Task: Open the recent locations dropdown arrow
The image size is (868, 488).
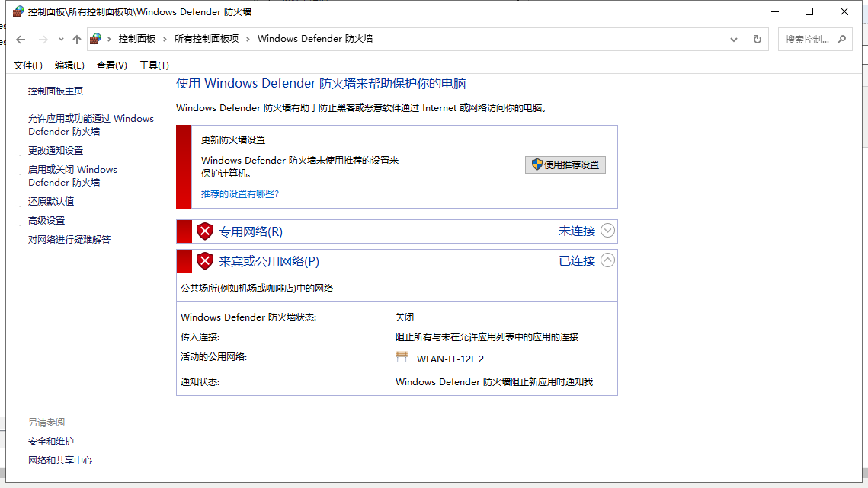Action: [x=61, y=40]
